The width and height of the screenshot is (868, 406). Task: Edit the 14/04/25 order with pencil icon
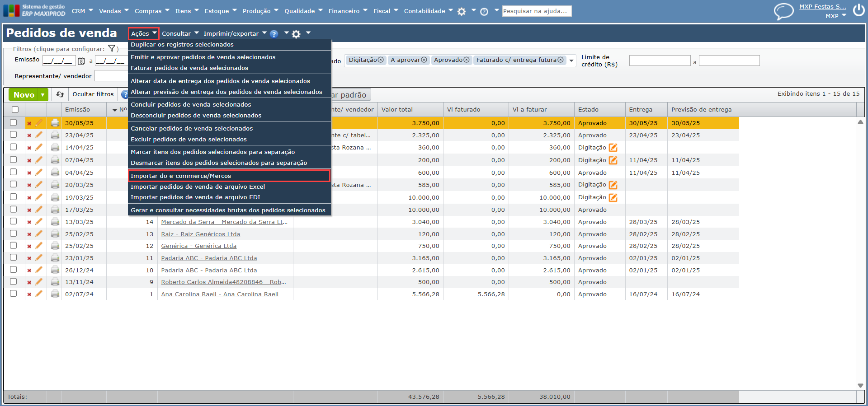pyautogui.click(x=39, y=147)
